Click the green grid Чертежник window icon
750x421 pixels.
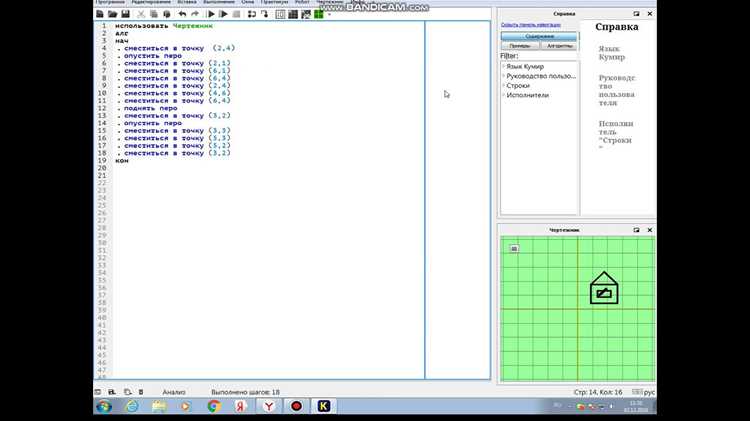coord(319,14)
